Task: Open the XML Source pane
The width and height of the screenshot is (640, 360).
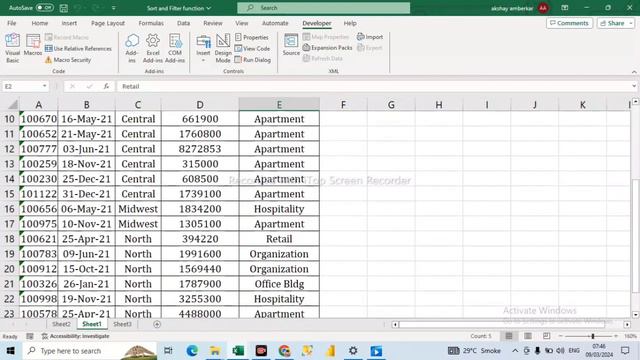Action: click(291, 45)
